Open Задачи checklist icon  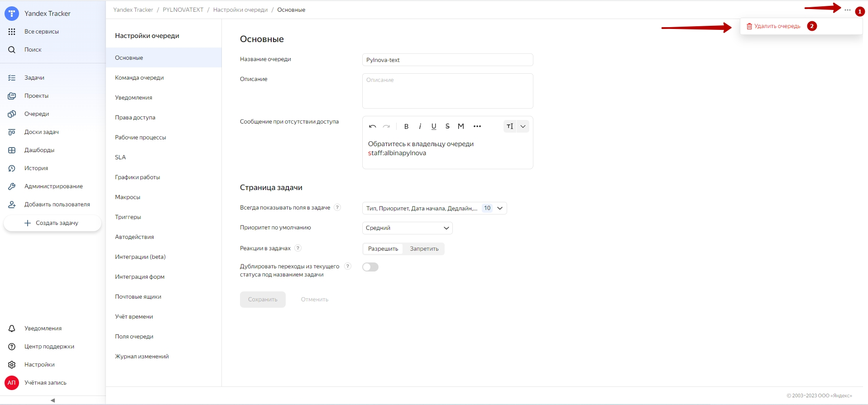coord(12,78)
